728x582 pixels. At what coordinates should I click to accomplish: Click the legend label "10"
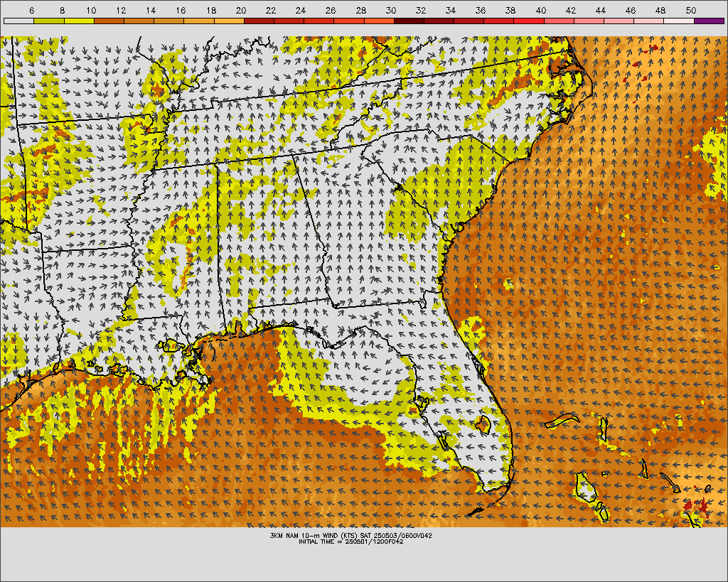[x=91, y=10]
